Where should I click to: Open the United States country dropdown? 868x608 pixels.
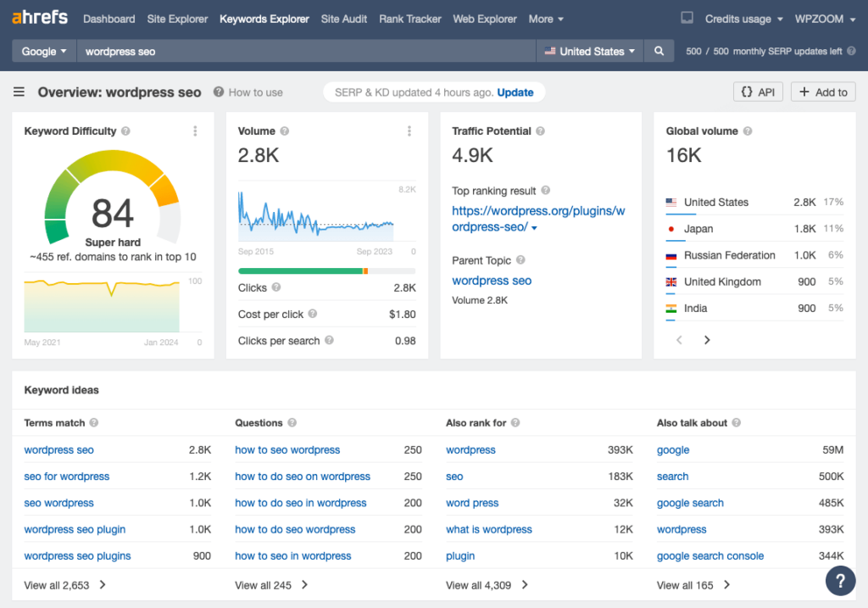[x=590, y=51]
